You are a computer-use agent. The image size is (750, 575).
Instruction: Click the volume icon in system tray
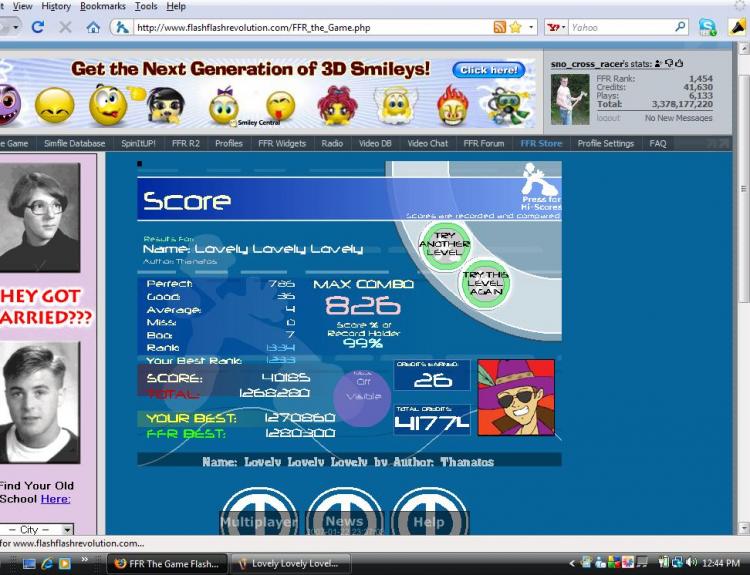691,563
